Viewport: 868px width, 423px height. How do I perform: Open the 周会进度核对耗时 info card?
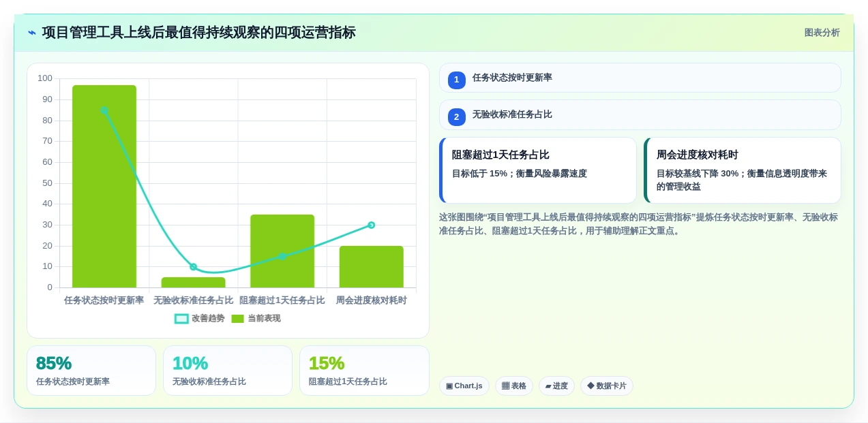coord(742,170)
